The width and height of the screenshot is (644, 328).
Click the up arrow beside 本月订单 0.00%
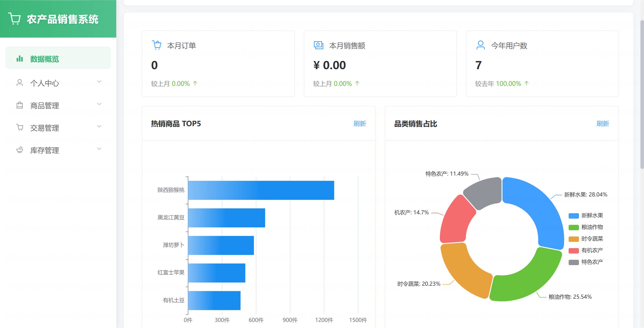[195, 83]
